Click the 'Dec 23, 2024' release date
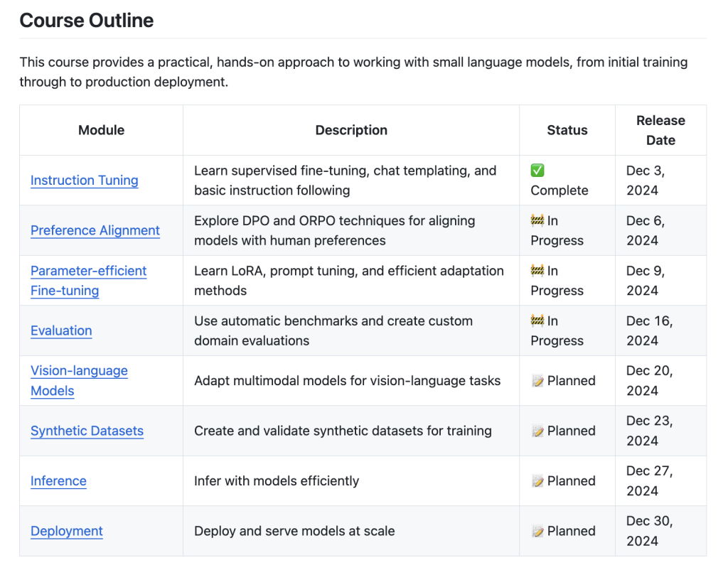 click(650, 431)
